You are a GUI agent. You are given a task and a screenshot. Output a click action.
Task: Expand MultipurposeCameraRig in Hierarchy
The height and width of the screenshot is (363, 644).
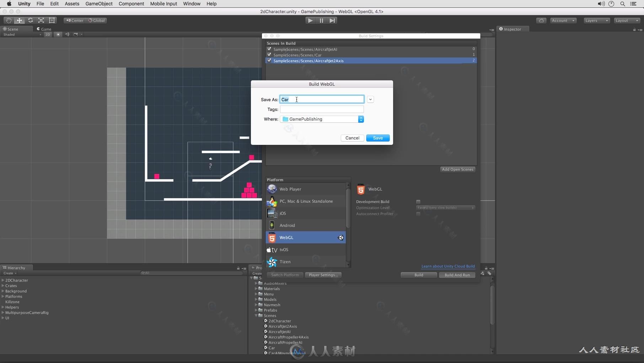[x=3, y=312]
